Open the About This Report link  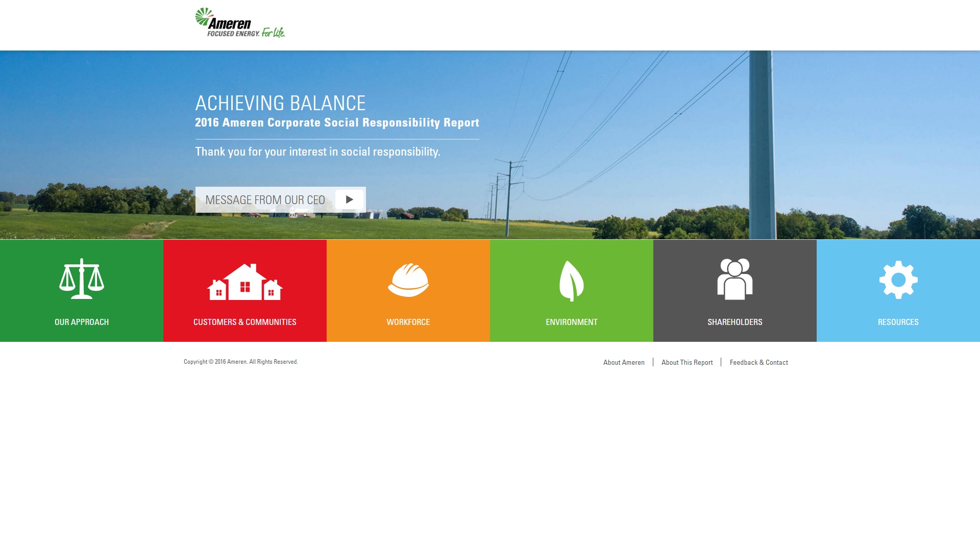pyautogui.click(x=687, y=362)
